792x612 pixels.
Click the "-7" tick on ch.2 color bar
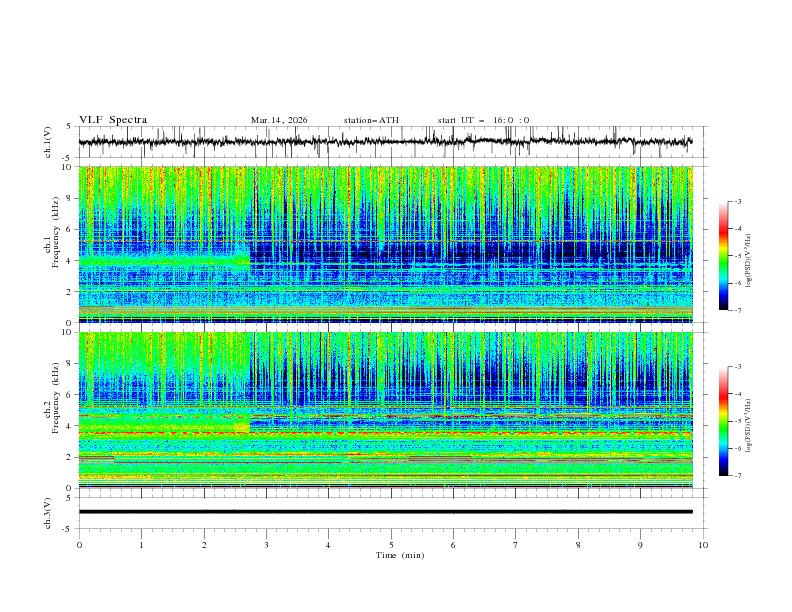pyautogui.click(x=738, y=476)
